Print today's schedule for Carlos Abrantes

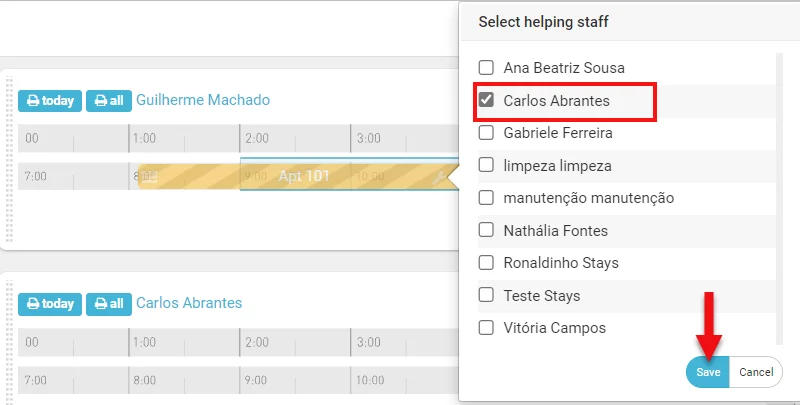[50, 304]
